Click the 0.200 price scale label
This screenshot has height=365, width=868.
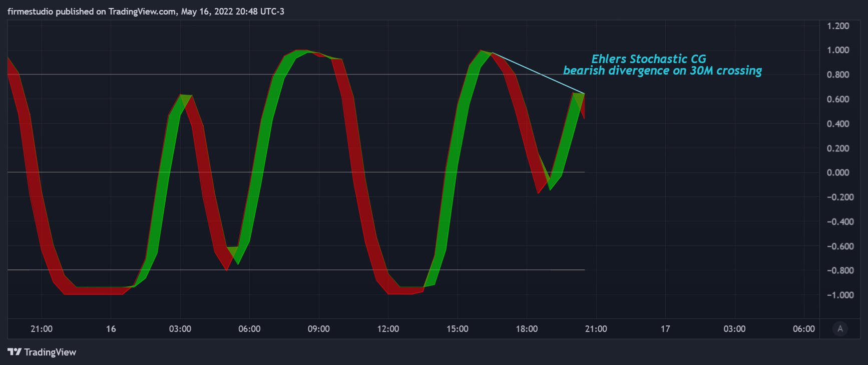click(x=838, y=148)
